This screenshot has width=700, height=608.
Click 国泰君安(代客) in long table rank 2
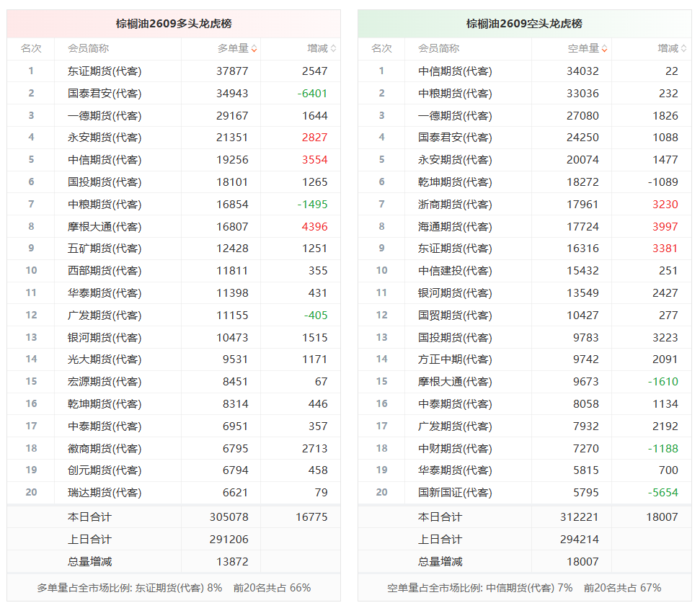(105, 94)
